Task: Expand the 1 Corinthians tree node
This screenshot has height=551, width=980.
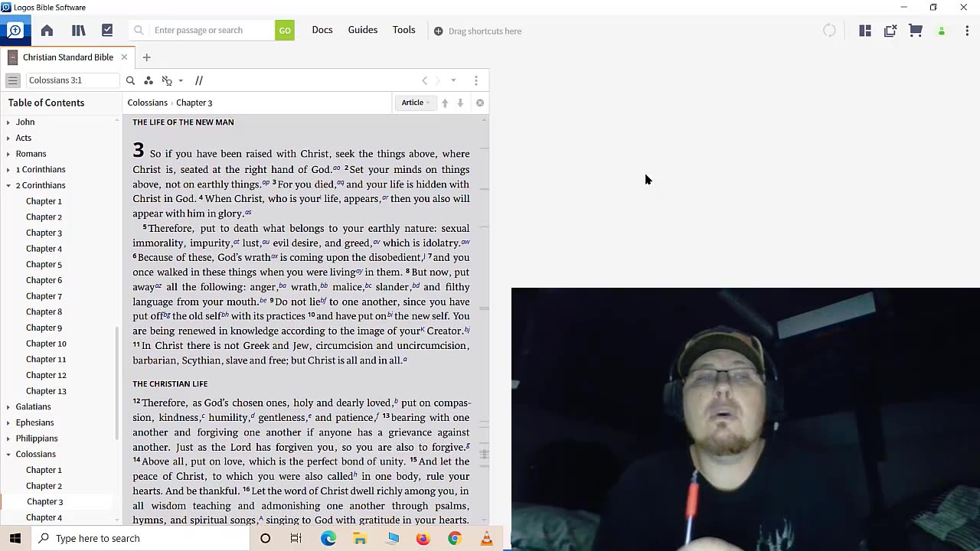Action: 8,170
